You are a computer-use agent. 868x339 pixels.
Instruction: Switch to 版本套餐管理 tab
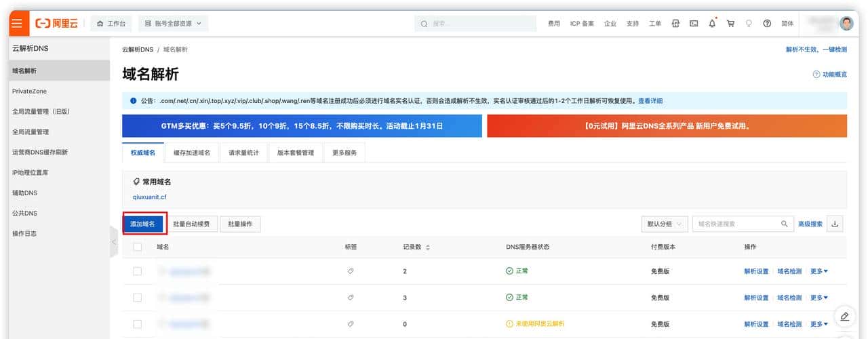point(296,153)
